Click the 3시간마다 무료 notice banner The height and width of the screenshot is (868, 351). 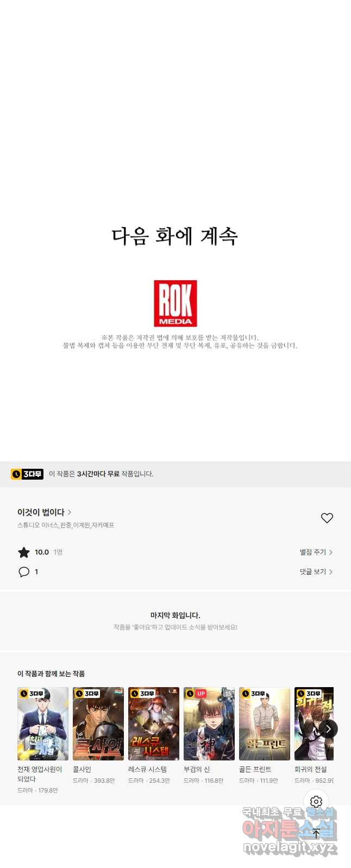pos(175,474)
